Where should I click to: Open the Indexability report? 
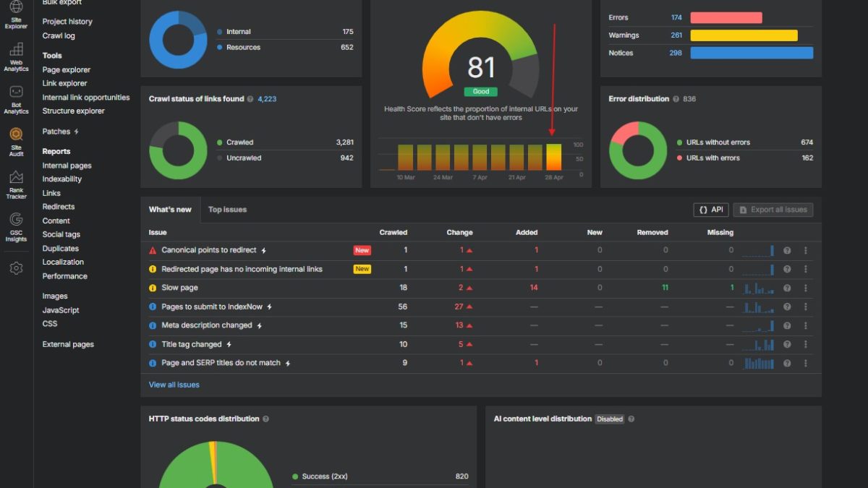(x=62, y=179)
